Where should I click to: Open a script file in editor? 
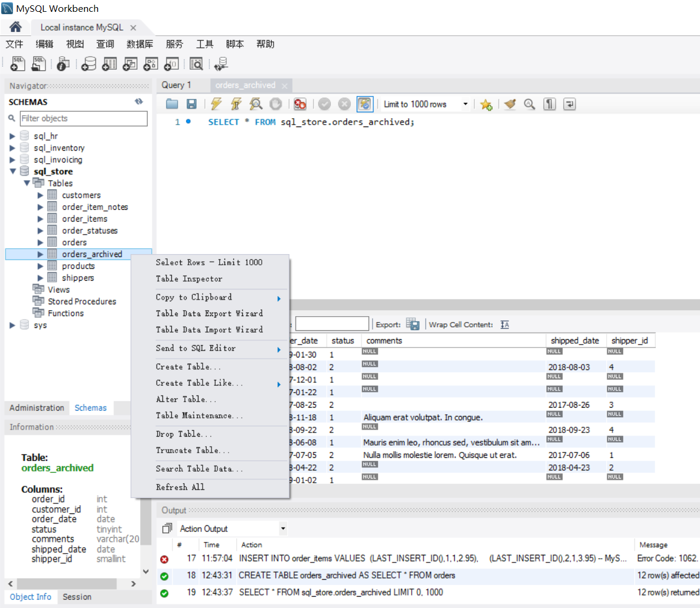(x=172, y=104)
